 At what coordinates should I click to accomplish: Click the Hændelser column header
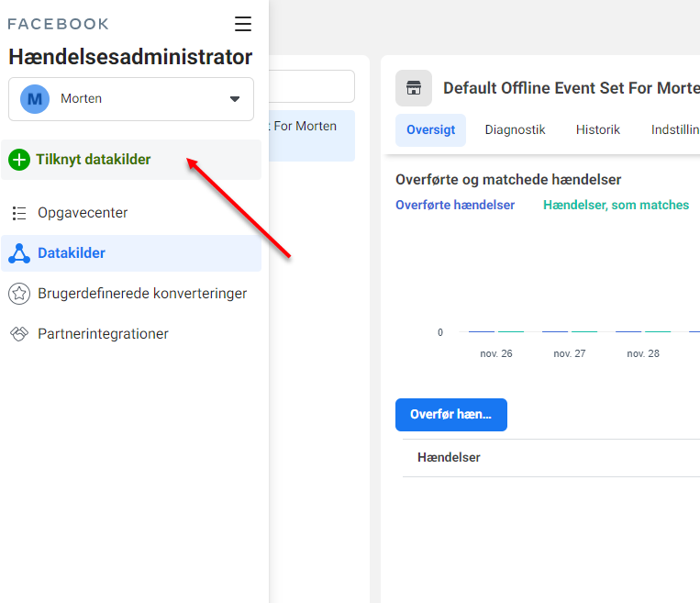pyautogui.click(x=449, y=457)
